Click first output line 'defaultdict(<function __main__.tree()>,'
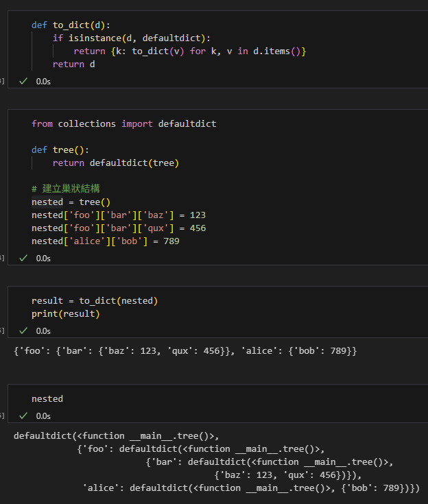 [116, 436]
